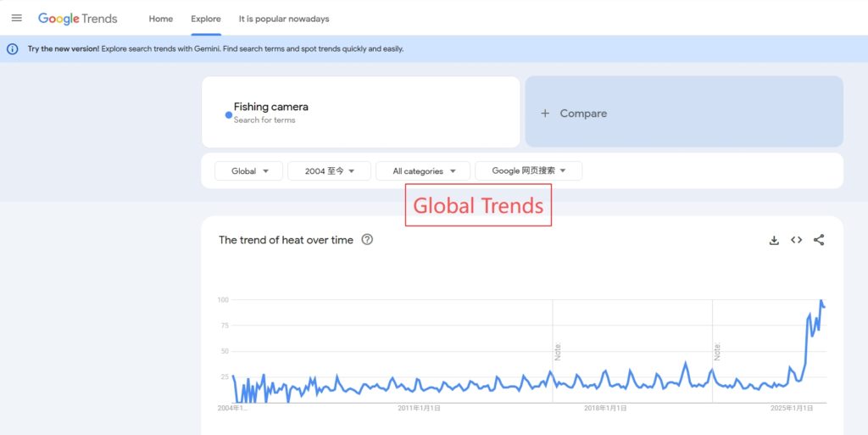Click the Google Trends logo
Screen dimensions: 868x435
[x=78, y=19]
